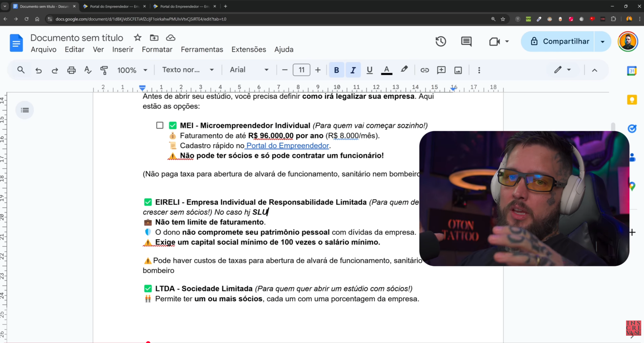Open Docs home logo
The width and height of the screenshot is (644, 343).
click(16, 43)
